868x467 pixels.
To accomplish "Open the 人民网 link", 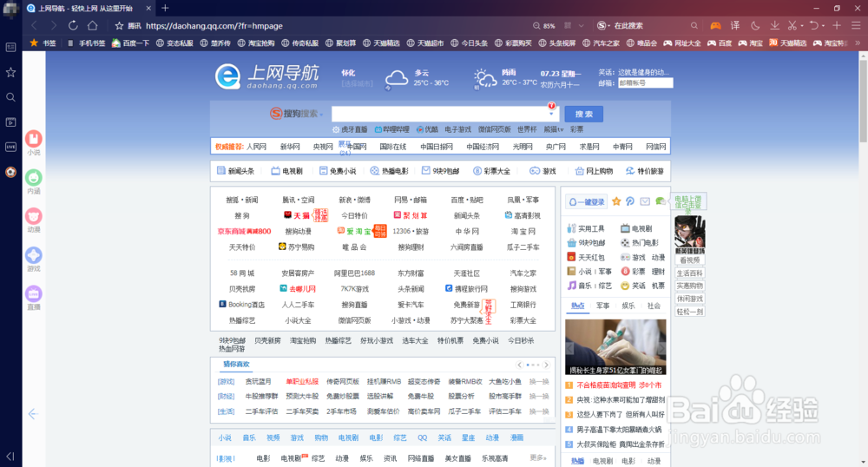I will point(256,147).
